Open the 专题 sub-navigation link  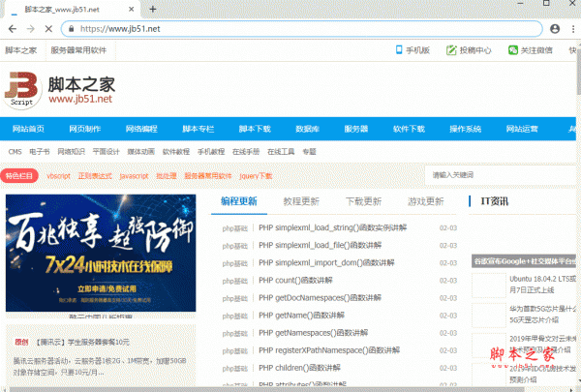tap(309, 152)
